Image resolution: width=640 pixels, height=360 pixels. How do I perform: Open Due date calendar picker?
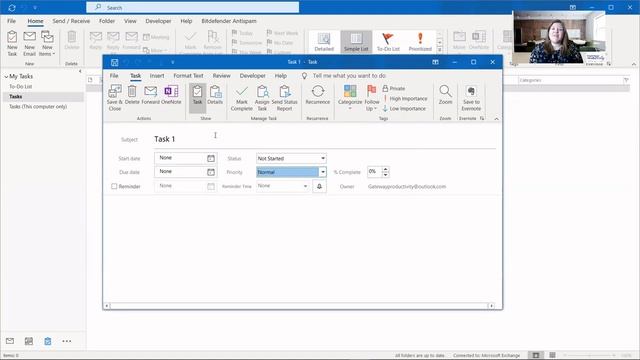click(x=211, y=172)
